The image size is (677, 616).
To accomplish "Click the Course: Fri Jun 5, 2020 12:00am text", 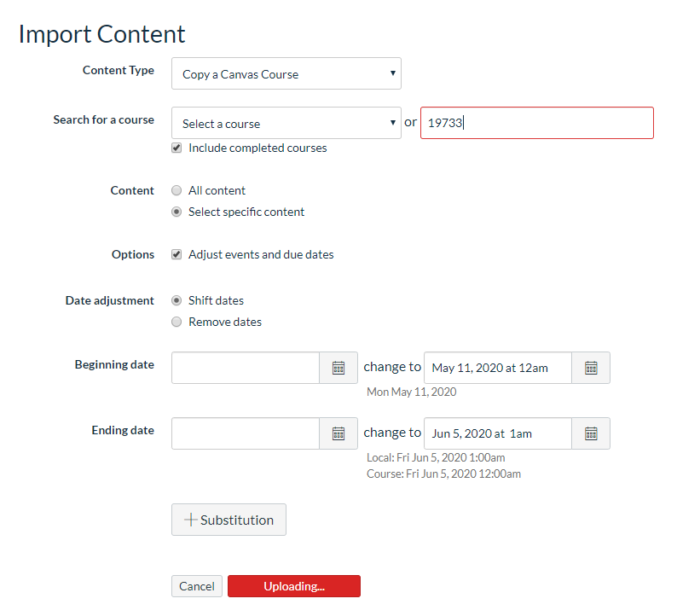I will click(444, 474).
